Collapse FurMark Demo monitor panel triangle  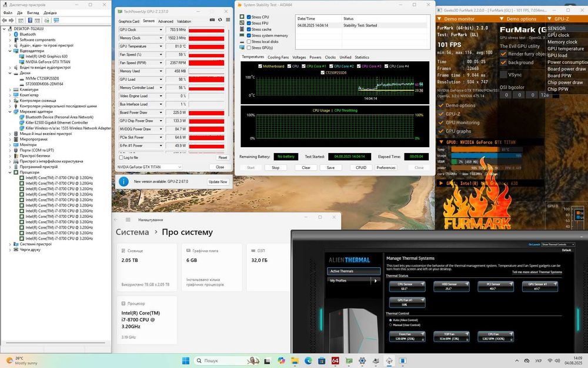tap(439, 19)
